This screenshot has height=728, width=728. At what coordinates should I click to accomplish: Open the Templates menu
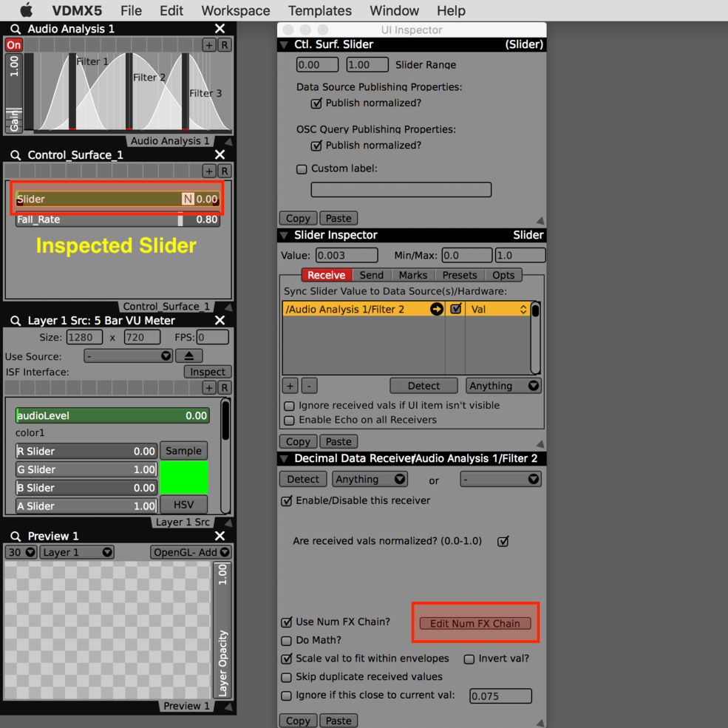pos(320,10)
